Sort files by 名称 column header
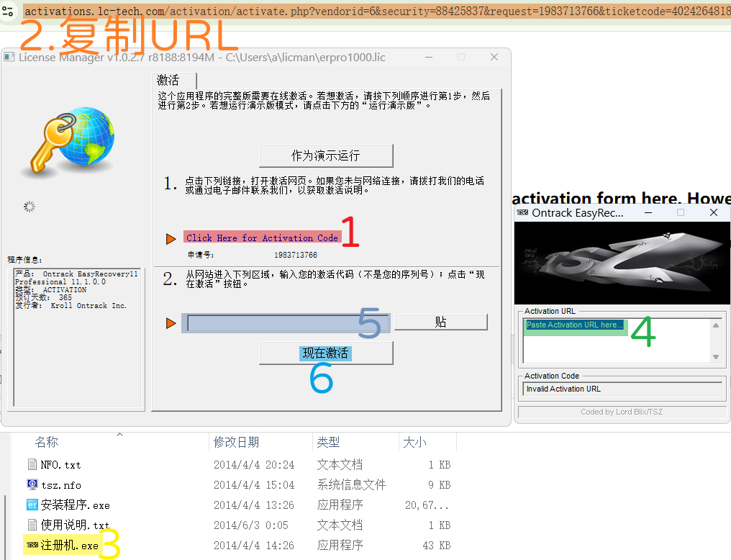The image size is (731, 560). coord(47,442)
